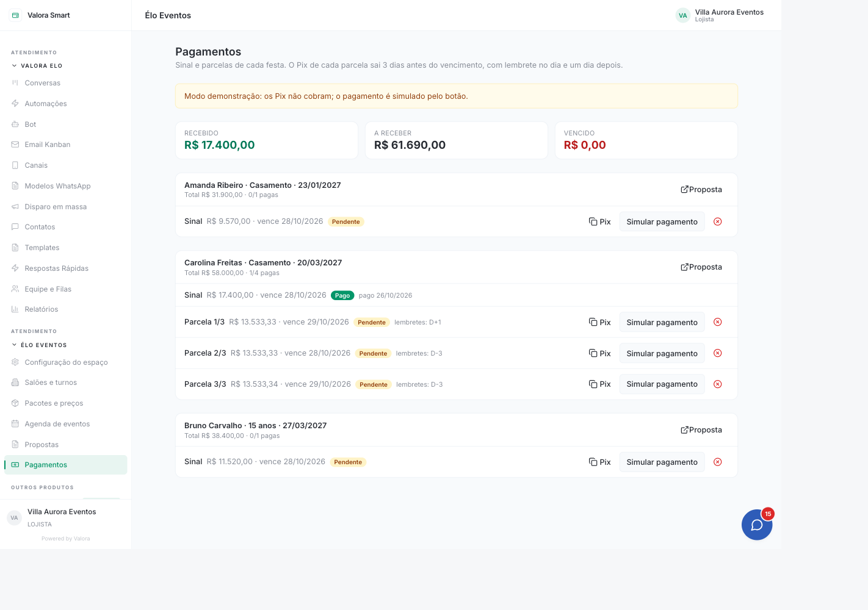Image resolution: width=868 pixels, height=610 pixels.
Task: Open Pacotes e preços
Action: coord(66,403)
